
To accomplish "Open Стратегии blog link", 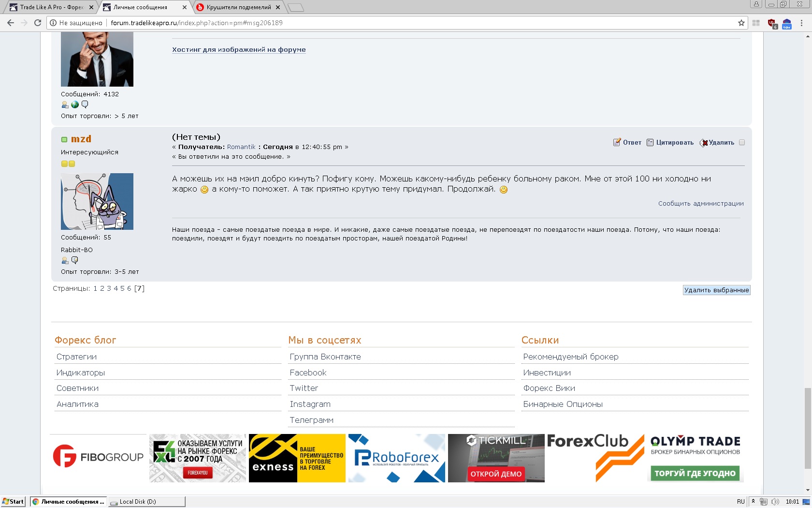I will click(x=76, y=357).
